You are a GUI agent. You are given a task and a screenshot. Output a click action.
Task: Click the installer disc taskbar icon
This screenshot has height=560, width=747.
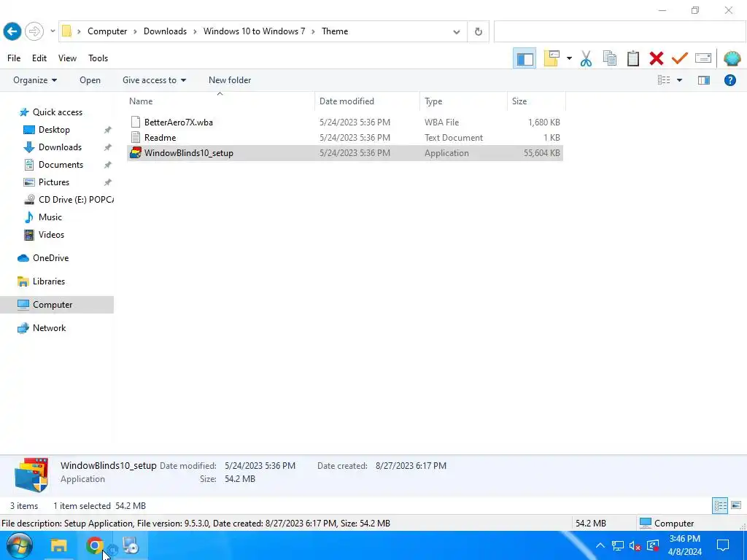(x=130, y=545)
